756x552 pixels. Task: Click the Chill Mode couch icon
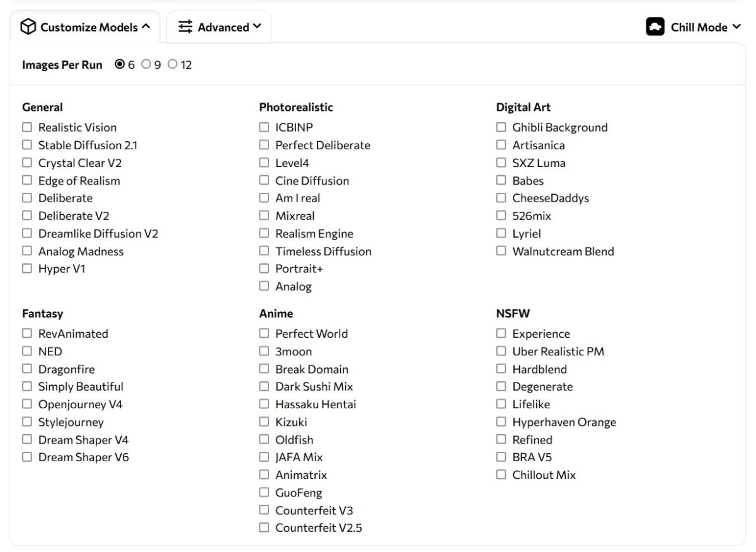[x=655, y=27]
